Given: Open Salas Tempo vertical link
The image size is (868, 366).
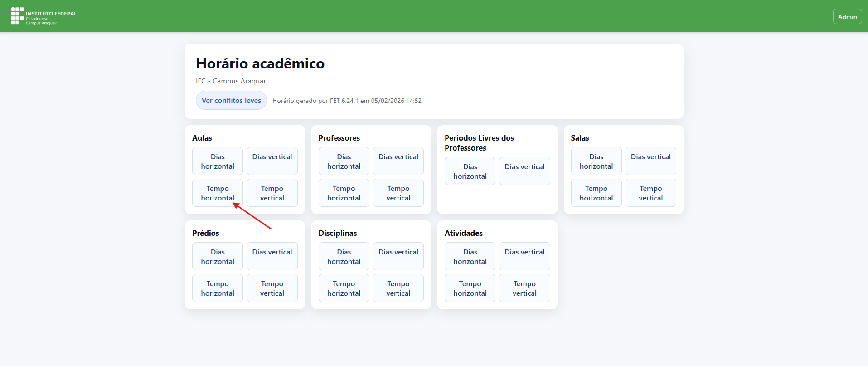Looking at the screenshot, I should [x=650, y=193].
